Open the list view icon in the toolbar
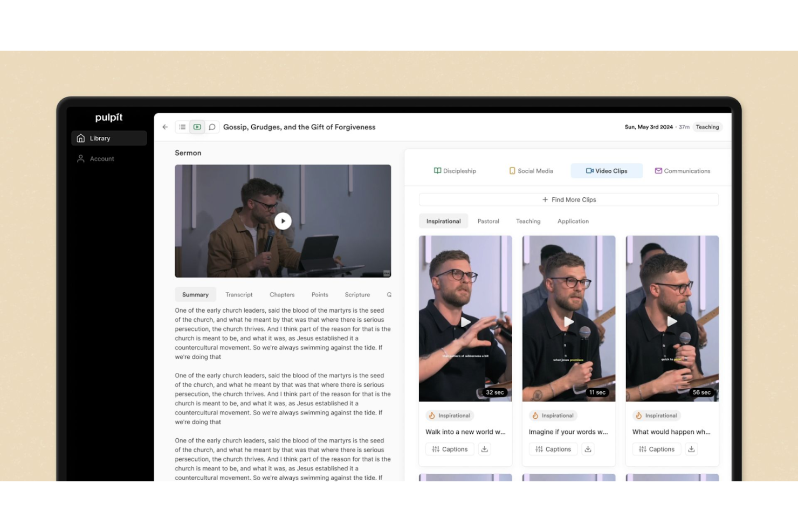 (x=182, y=127)
